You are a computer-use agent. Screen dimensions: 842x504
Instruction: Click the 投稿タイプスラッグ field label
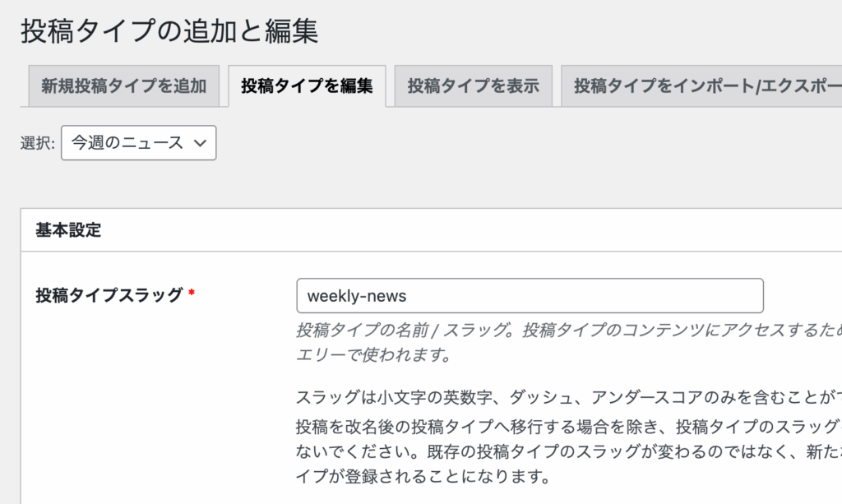[x=109, y=295]
